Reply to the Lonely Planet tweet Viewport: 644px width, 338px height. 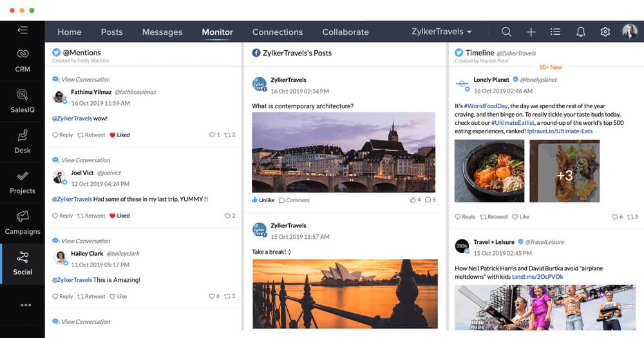[465, 216]
